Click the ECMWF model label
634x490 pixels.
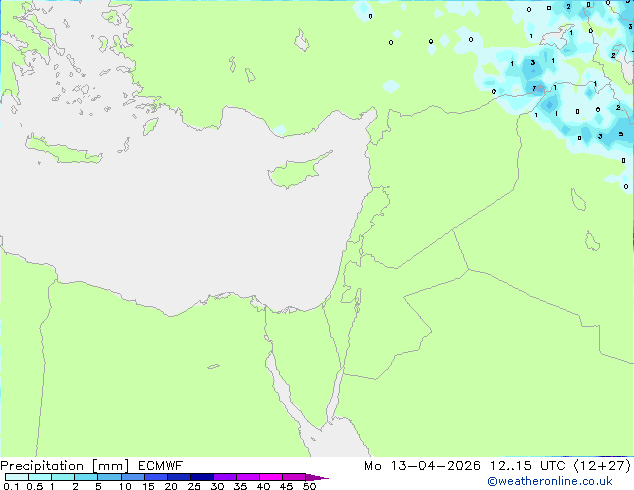click(x=161, y=466)
